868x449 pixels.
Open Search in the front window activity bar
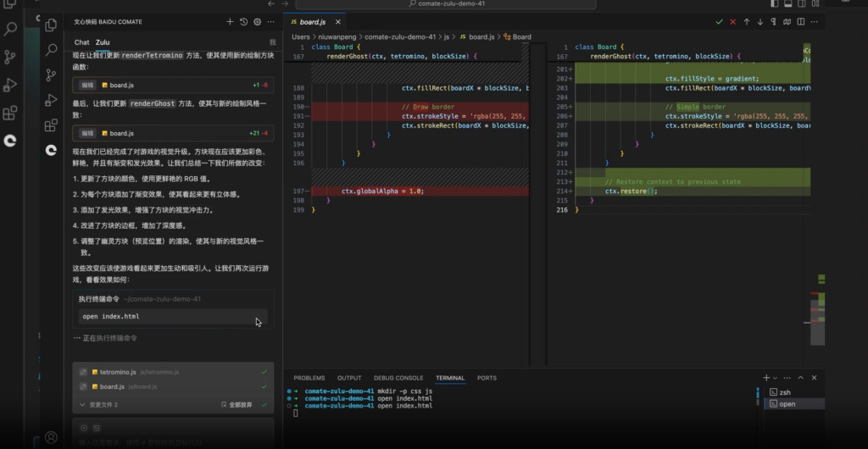point(51,50)
